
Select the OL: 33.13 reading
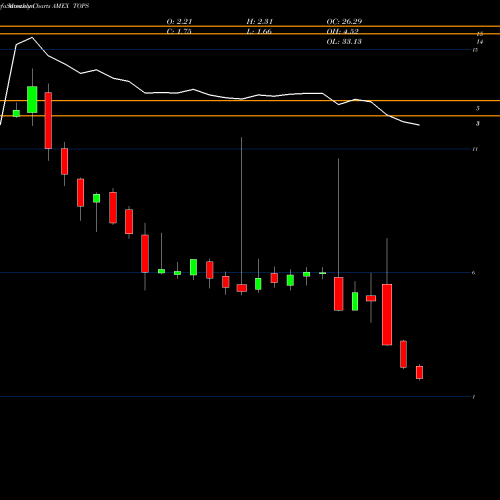(x=344, y=42)
